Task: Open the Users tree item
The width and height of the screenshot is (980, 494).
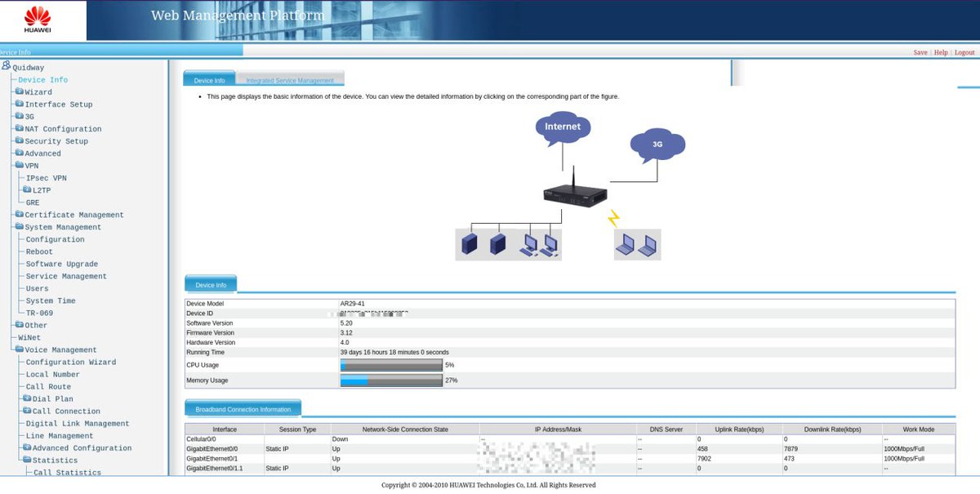Action: pos(37,288)
